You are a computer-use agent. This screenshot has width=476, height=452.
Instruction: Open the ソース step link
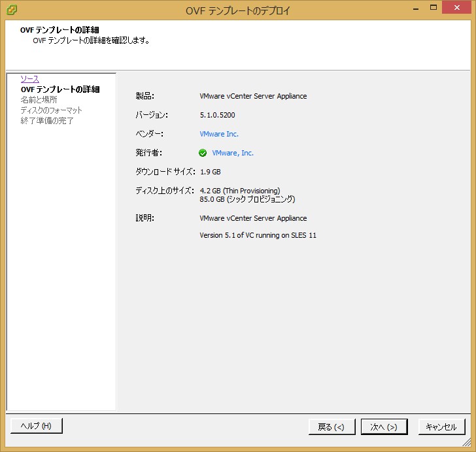tap(30, 79)
